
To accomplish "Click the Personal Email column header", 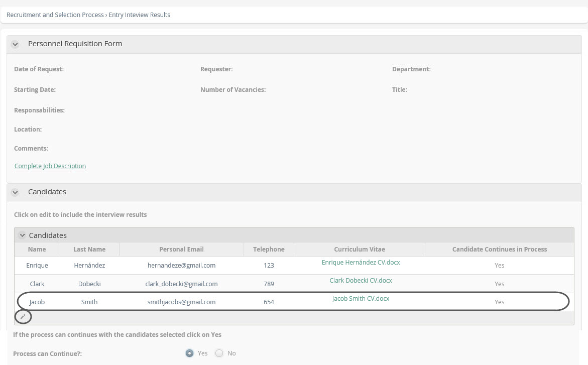I will pos(181,250).
